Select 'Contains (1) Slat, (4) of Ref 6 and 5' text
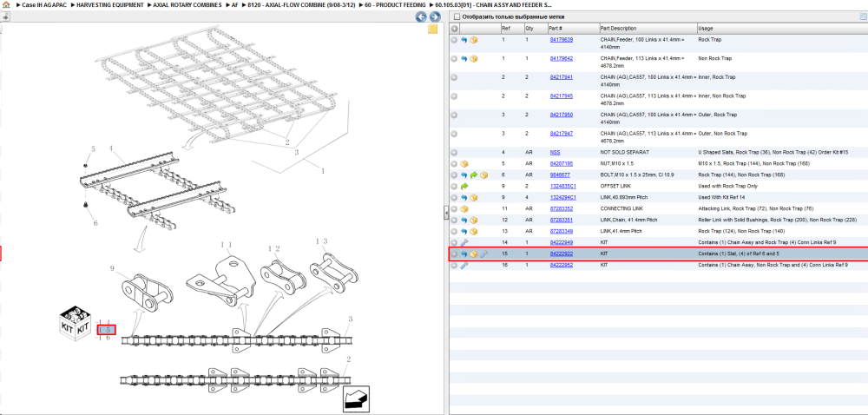Image resolution: width=868 pixels, height=415 pixels. (x=739, y=254)
